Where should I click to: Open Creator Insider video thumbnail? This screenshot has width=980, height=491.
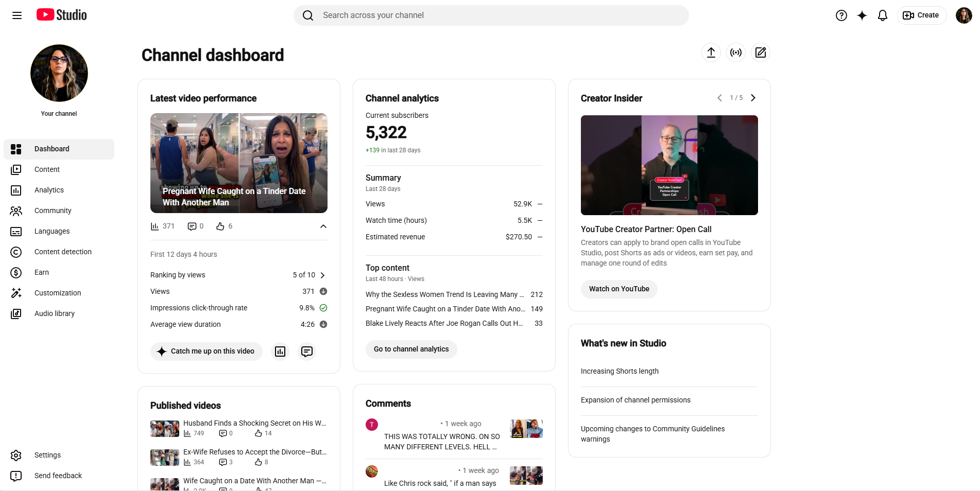pyautogui.click(x=669, y=165)
